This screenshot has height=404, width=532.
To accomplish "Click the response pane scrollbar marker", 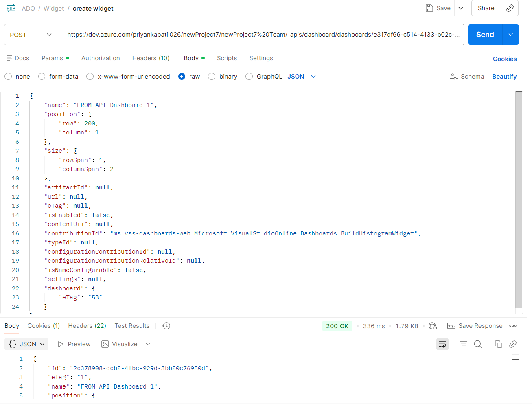I will pyautogui.click(x=515, y=359).
